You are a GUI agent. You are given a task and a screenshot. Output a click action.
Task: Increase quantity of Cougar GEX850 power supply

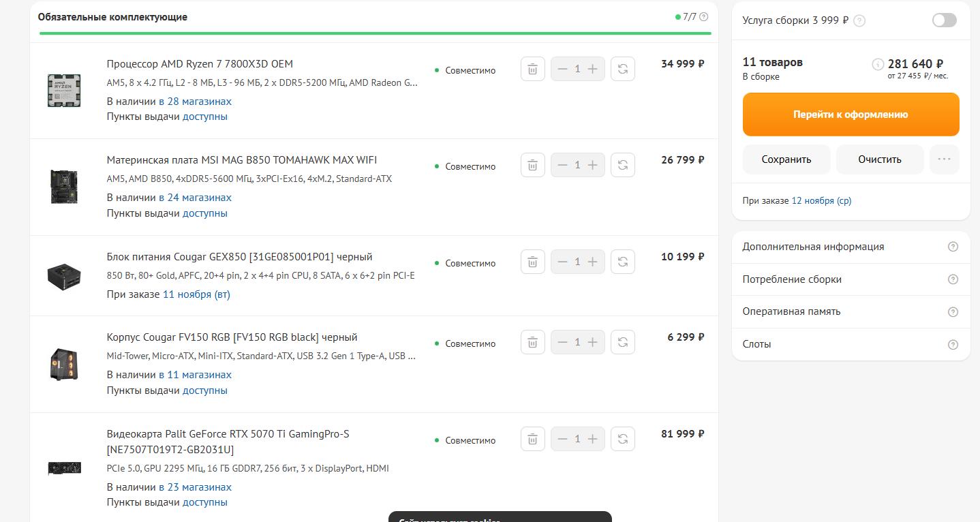click(x=593, y=262)
